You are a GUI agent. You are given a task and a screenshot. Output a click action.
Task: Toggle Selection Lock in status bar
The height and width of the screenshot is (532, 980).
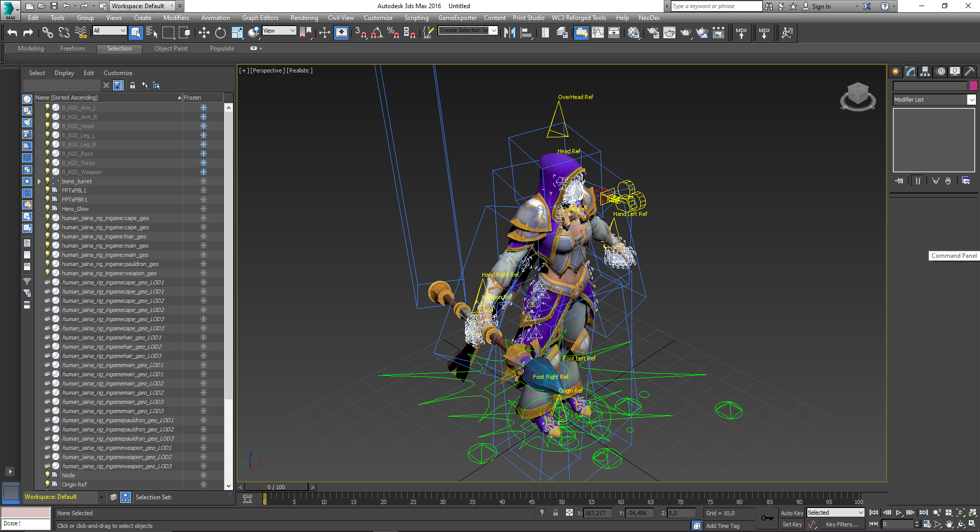click(555, 513)
